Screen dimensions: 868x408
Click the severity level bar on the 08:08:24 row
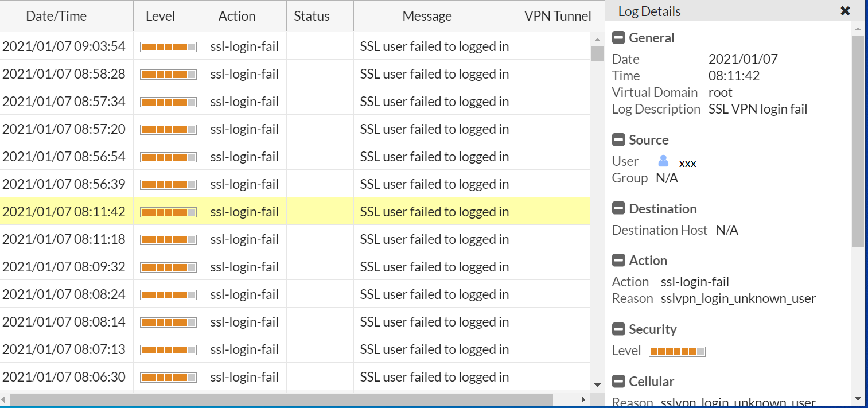(x=168, y=294)
